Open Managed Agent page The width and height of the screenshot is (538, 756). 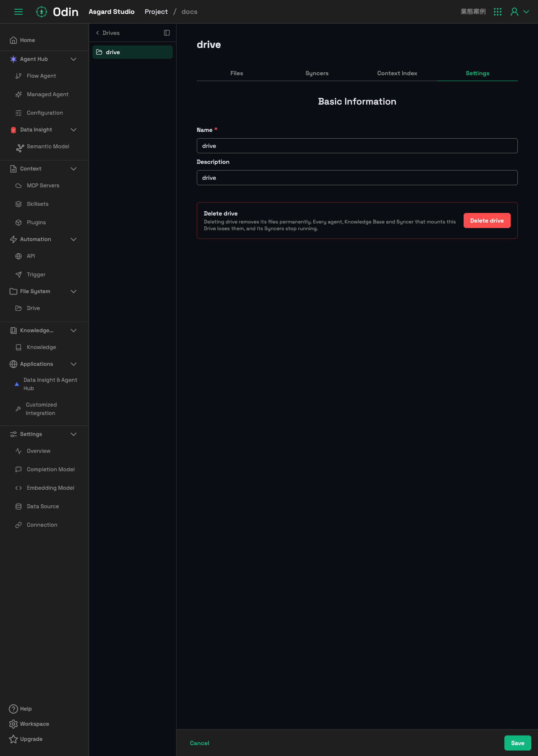[47, 94]
